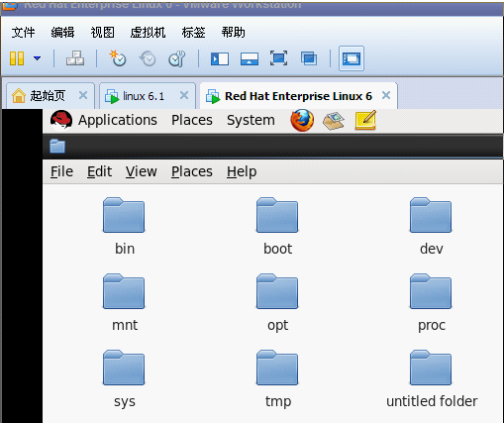Open the 标签 menu

(193, 33)
